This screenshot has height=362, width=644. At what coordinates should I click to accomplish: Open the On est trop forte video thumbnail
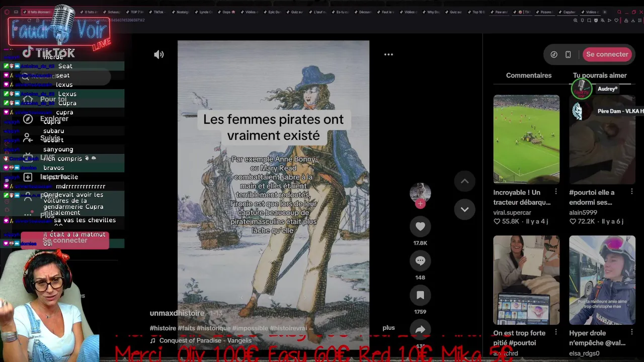[526, 280]
